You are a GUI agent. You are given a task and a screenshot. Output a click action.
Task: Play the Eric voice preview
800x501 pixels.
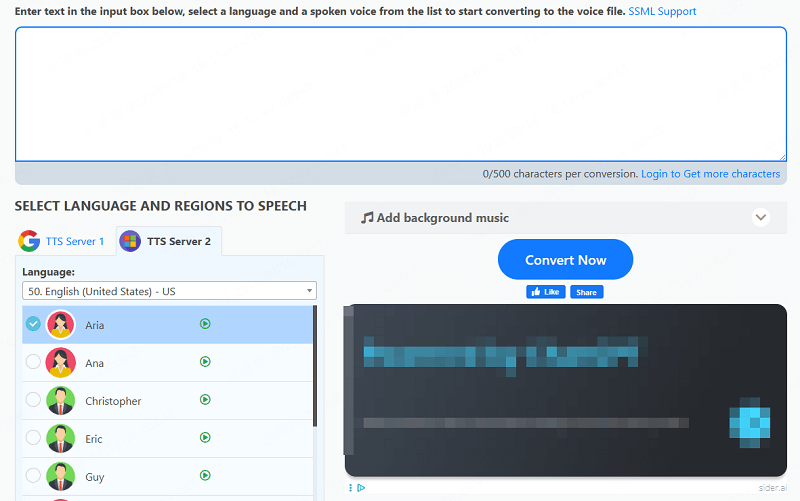(x=205, y=437)
